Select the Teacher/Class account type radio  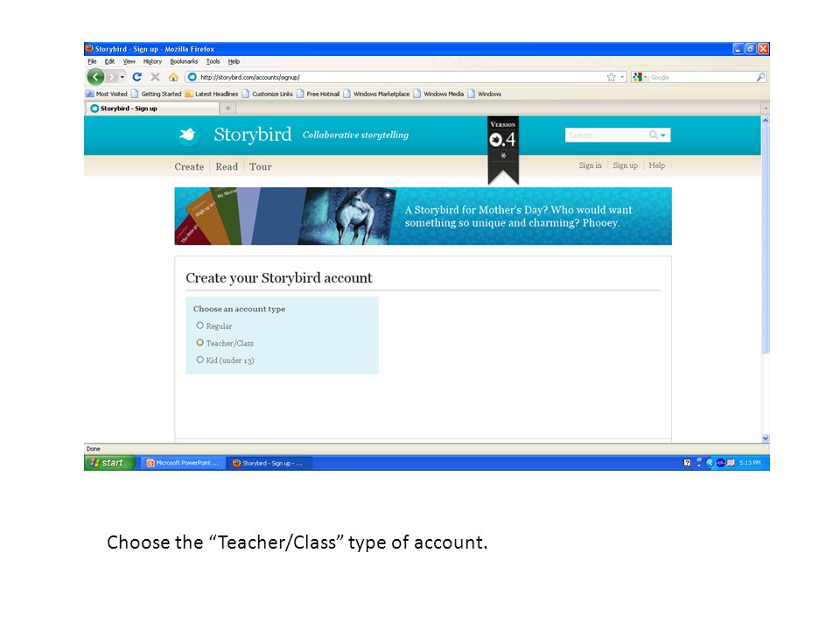click(x=199, y=342)
